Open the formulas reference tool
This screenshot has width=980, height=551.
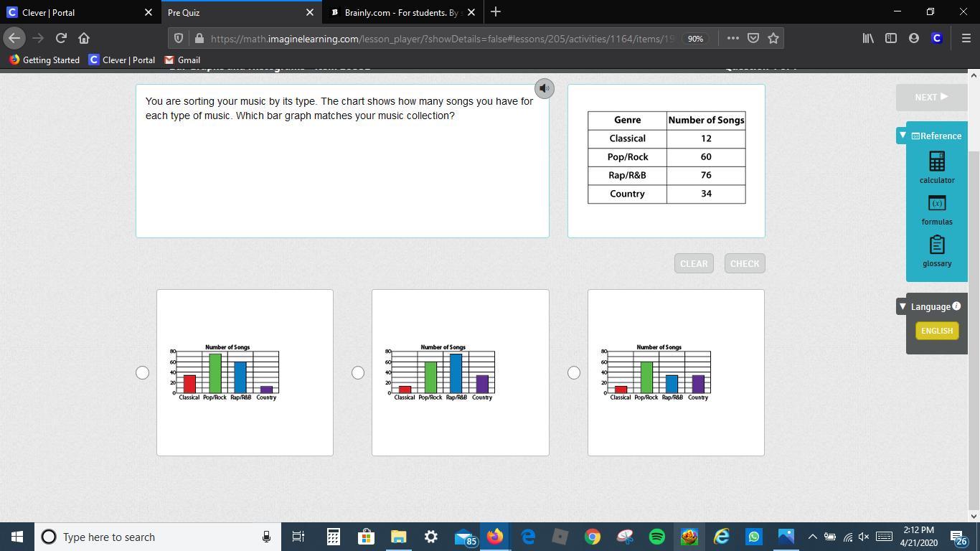coord(937,210)
